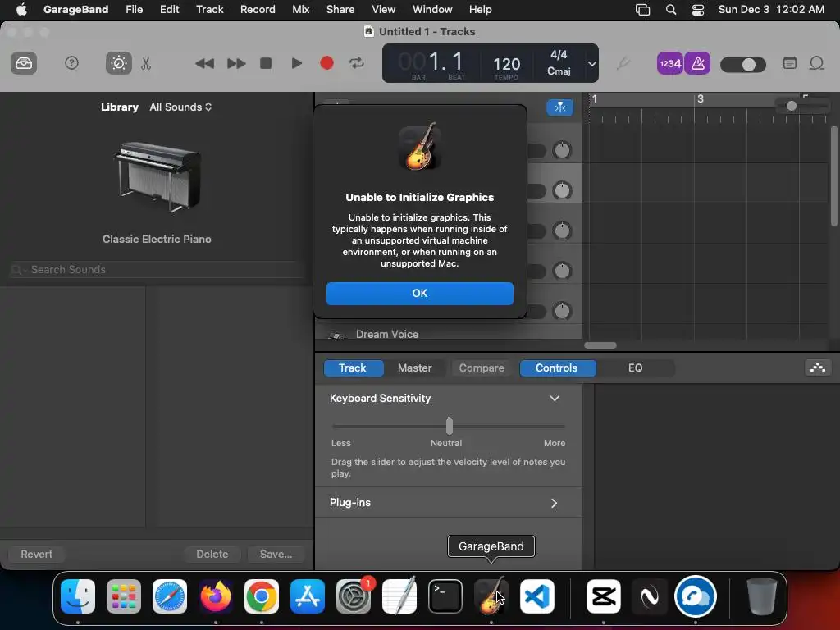Toggle the Smart Controls dial button

[x=118, y=63]
